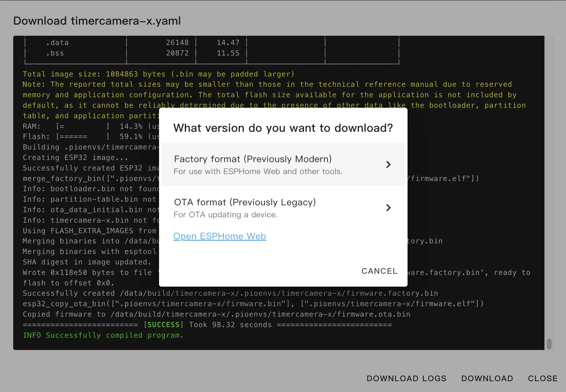Click the 'For OTA updating a device' description
This screenshot has height=392, width=566.
225,215
